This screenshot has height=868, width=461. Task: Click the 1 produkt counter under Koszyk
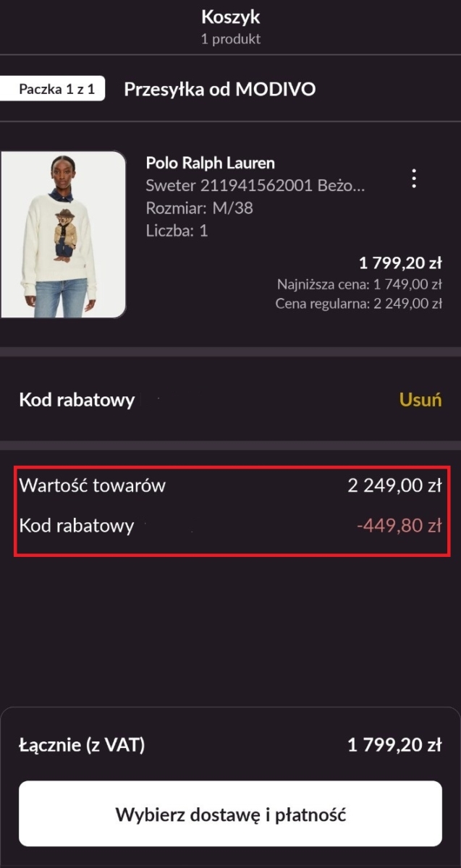click(230, 39)
